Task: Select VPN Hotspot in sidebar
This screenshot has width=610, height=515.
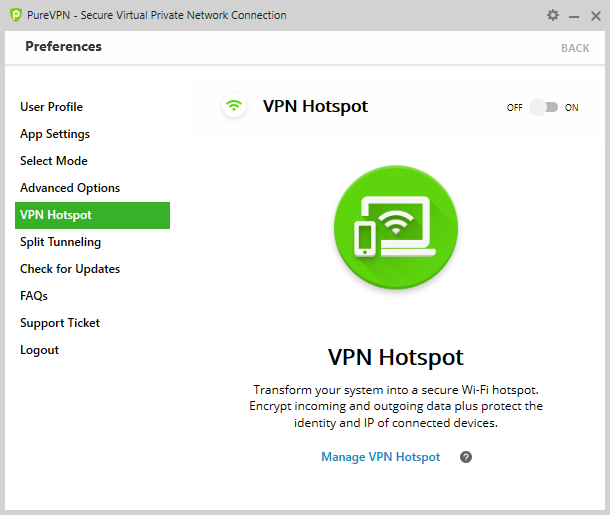Action: [x=92, y=215]
